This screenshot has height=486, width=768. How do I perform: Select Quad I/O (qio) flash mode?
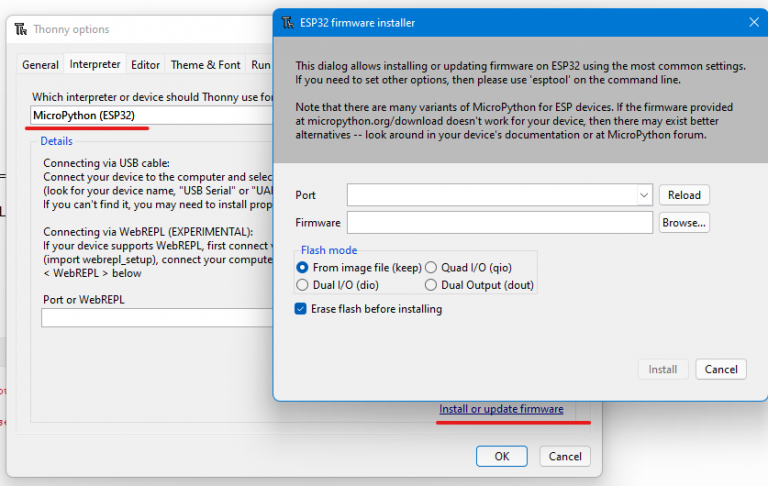[x=432, y=268]
